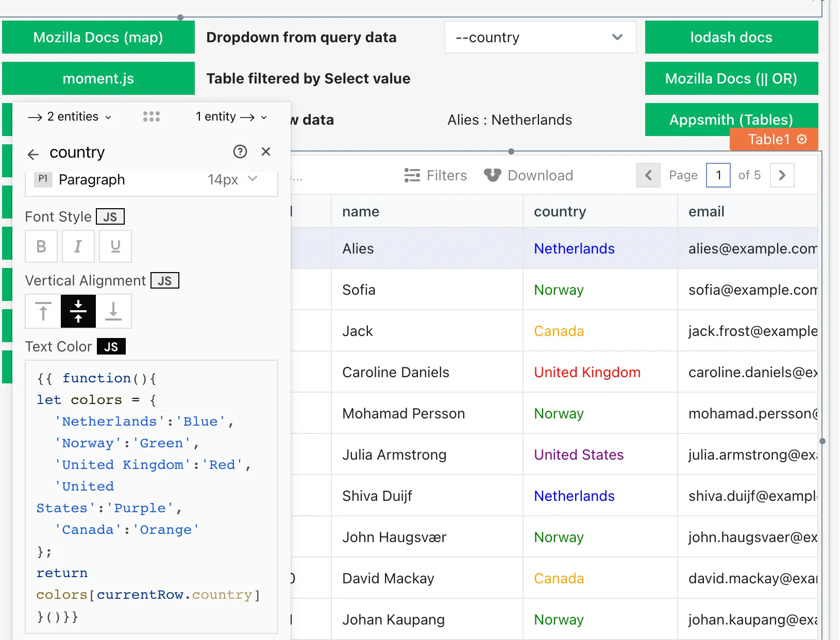Viewport: 840px width, 640px height.
Task: Click the back arrow beside country
Action: 33,154
